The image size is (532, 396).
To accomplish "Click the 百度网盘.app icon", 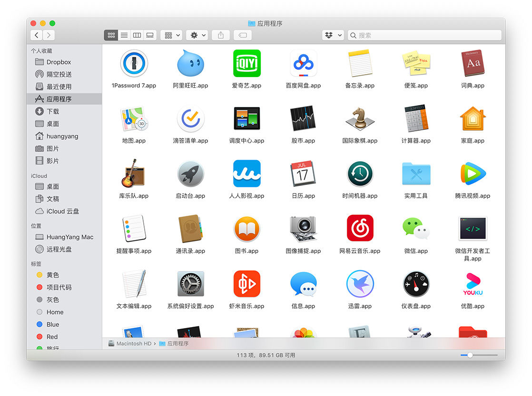I will click(303, 63).
